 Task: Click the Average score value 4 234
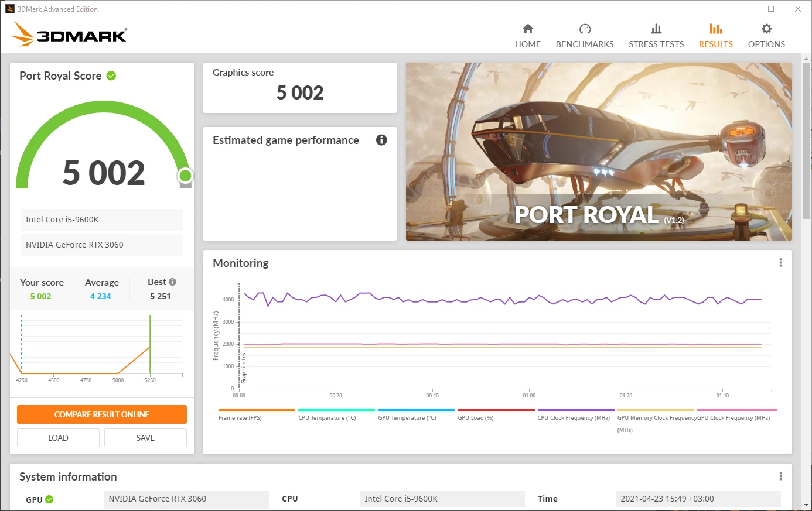pyautogui.click(x=101, y=296)
